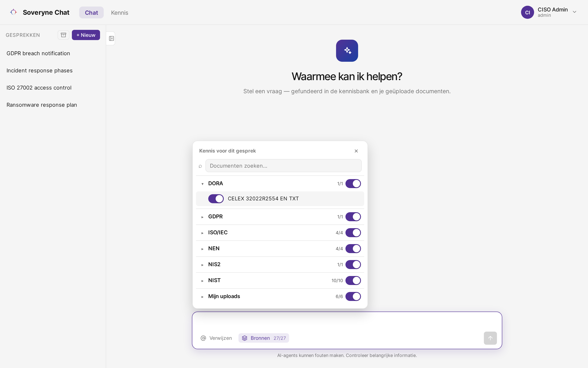Screen dimensions: 588x368
Task: Click the NEN group label
Action: pos(214,248)
